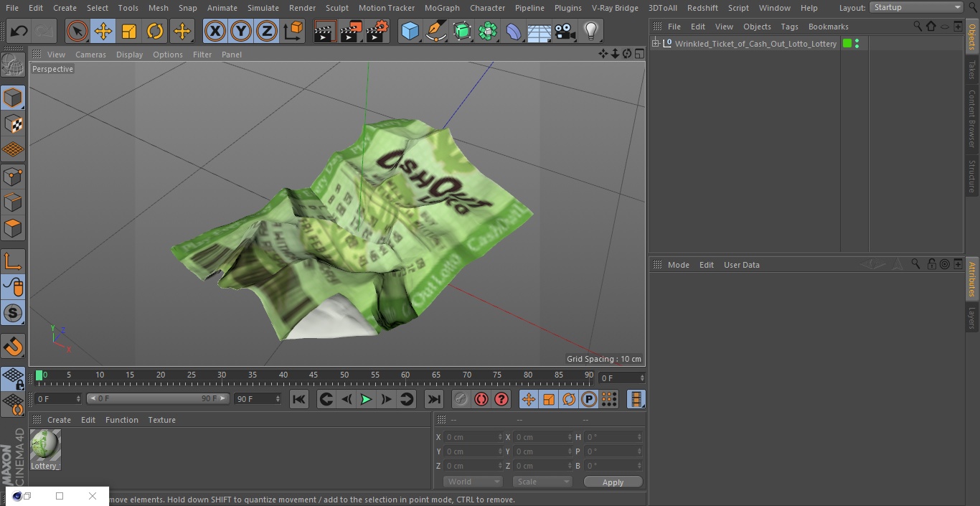Open the Scale mode dropdown

(542, 482)
